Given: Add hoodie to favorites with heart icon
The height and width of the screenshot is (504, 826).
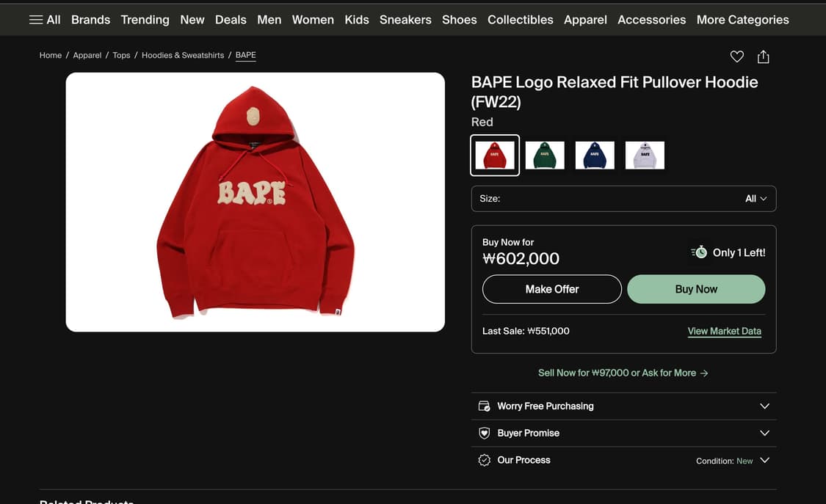Looking at the screenshot, I should point(736,56).
